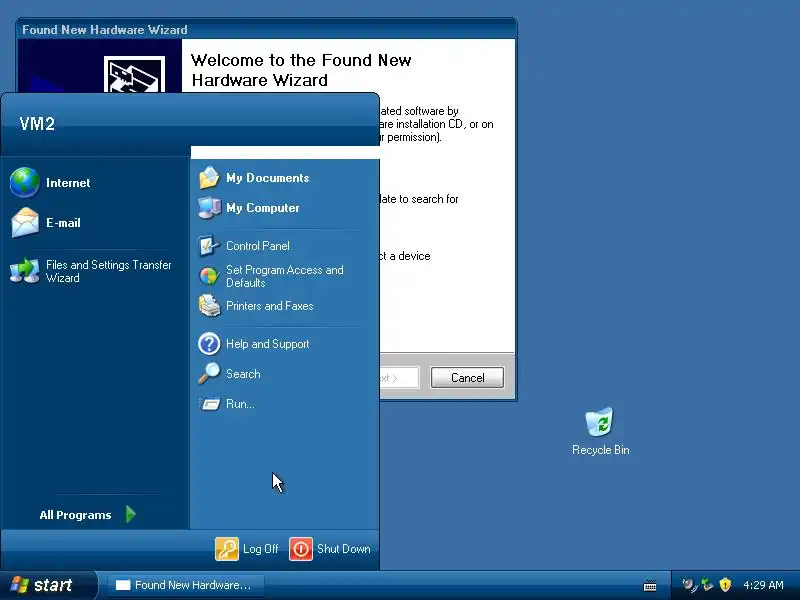This screenshot has width=800, height=600.
Task: Click the Search magnifying glass icon
Action: click(209, 373)
